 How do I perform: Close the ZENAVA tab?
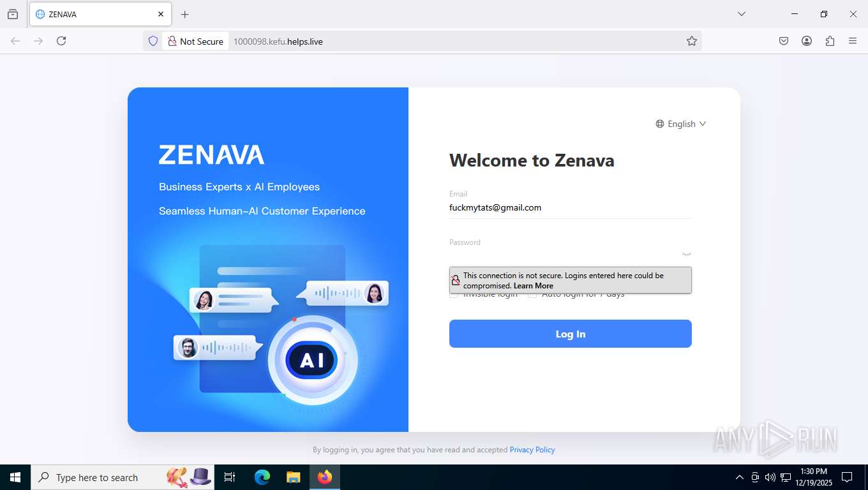(161, 14)
